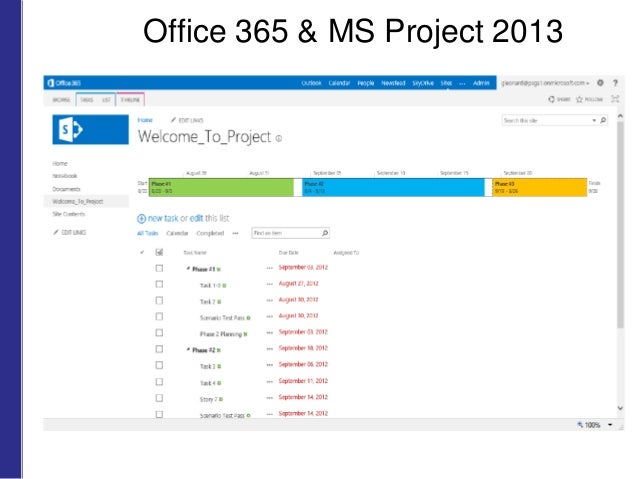Screen dimensions: 638x479
Task: Click the blue SharePoint site logo
Action: (90, 129)
